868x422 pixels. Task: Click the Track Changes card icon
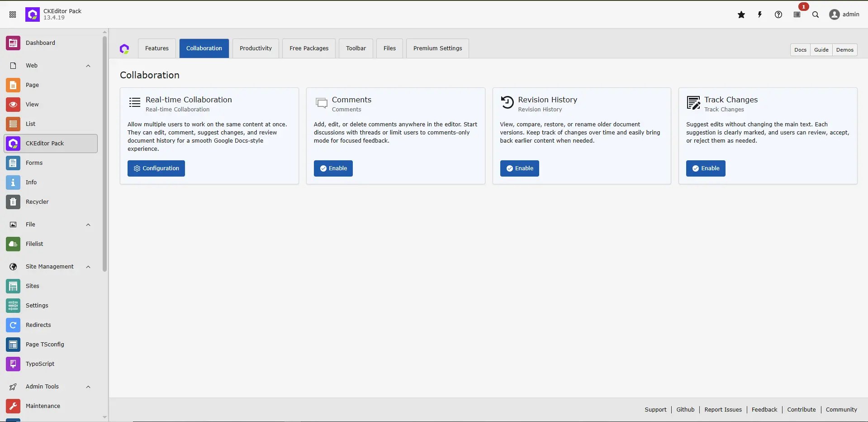tap(693, 103)
